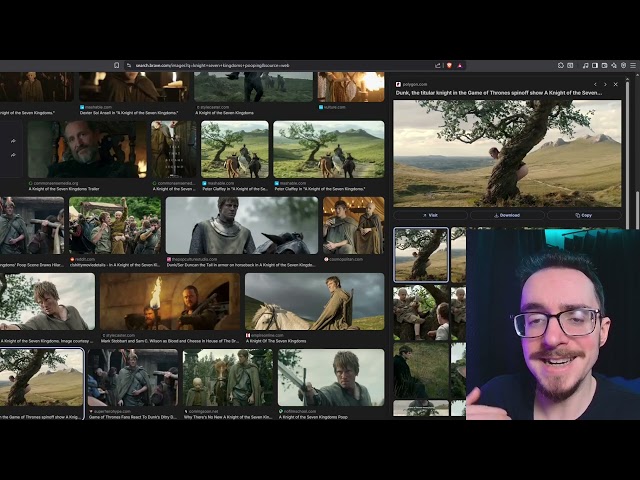Select the outlined tree thumbnail in the bottom row

(x=42, y=378)
